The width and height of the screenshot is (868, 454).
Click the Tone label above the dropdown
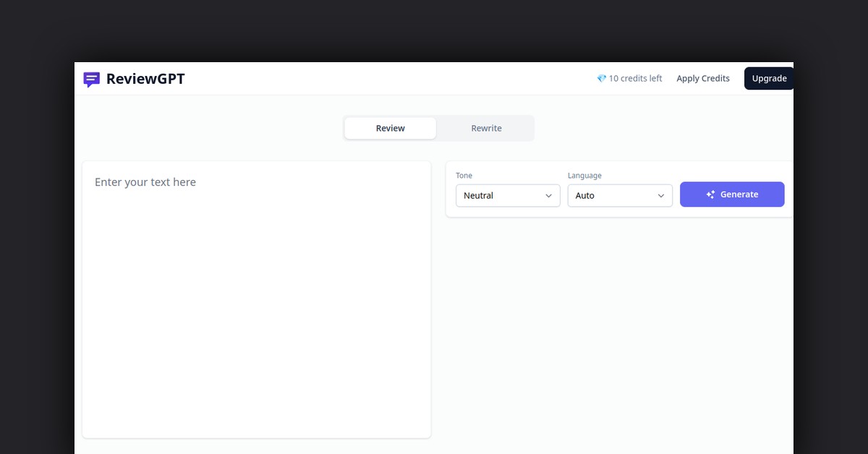pos(464,176)
